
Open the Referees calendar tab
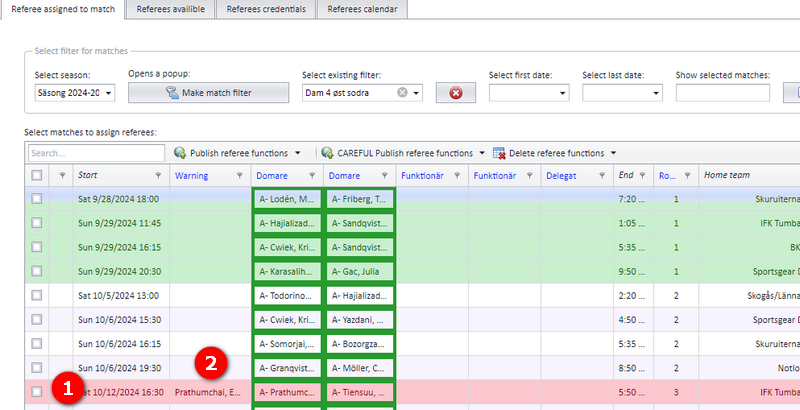pyautogui.click(x=362, y=9)
